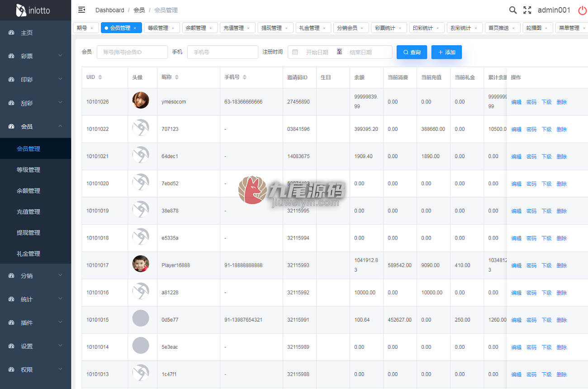Expand the 统计 sidebar menu
This screenshot has height=389, width=588.
click(x=35, y=299)
